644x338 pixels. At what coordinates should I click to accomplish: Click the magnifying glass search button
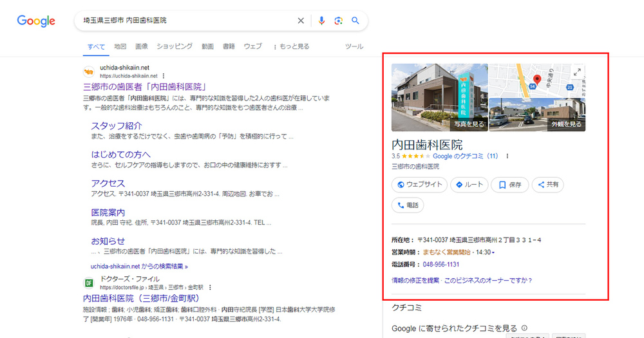(x=355, y=21)
